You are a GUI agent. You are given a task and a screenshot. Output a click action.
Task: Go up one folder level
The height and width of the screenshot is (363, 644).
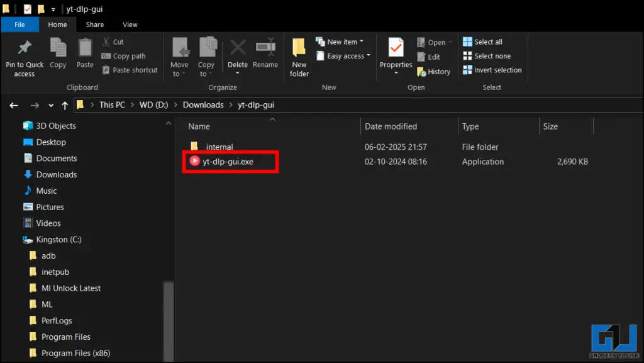65,106
